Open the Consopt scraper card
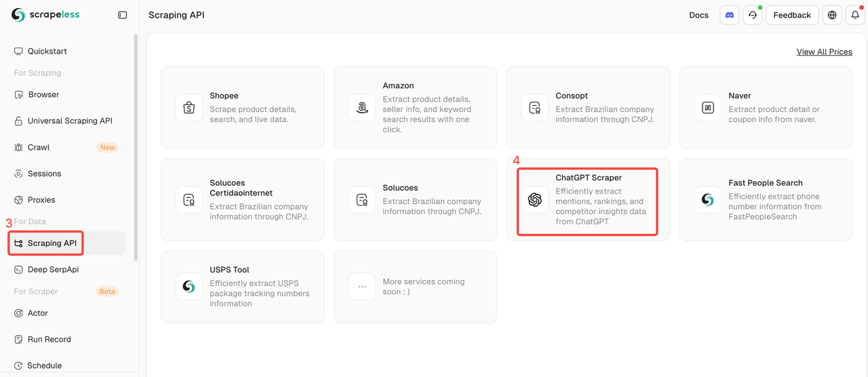Image resolution: width=868 pixels, height=377 pixels. click(x=588, y=108)
